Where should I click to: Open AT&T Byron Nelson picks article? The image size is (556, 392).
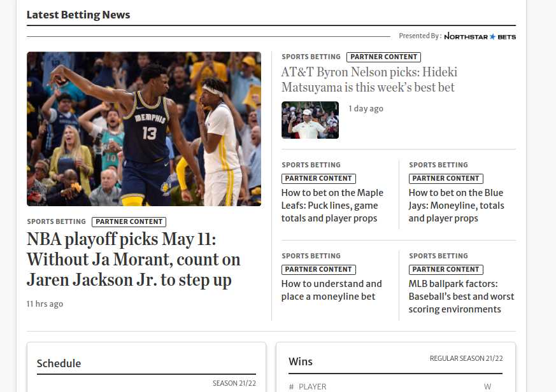point(369,80)
